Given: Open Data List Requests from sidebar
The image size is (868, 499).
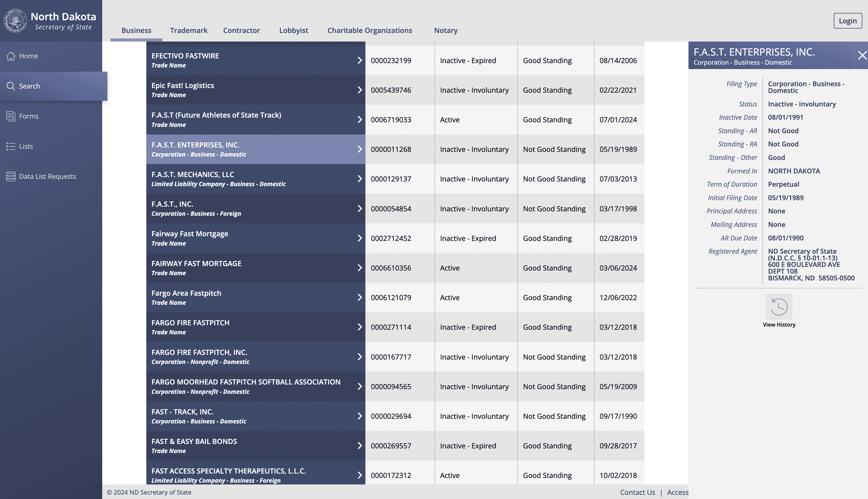Looking at the screenshot, I should (51, 177).
